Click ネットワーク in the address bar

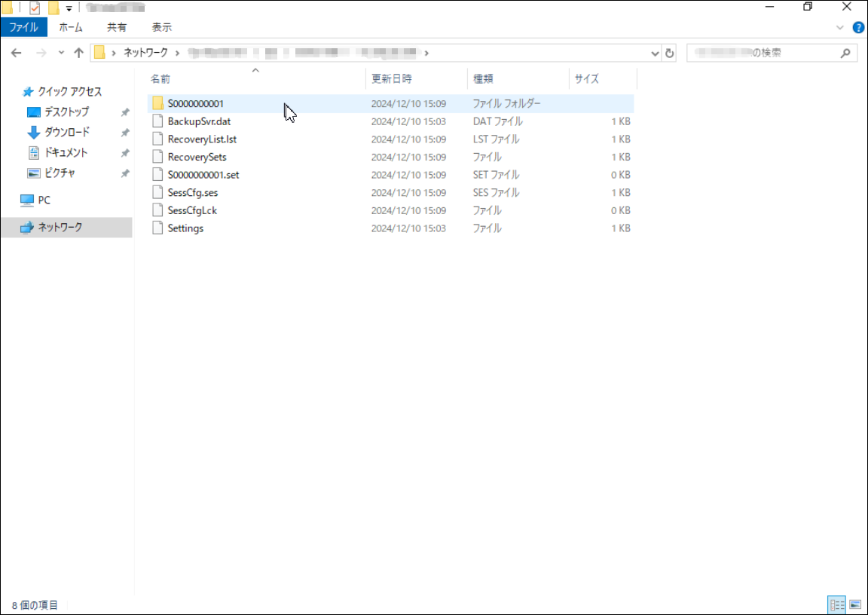pyautogui.click(x=145, y=53)
